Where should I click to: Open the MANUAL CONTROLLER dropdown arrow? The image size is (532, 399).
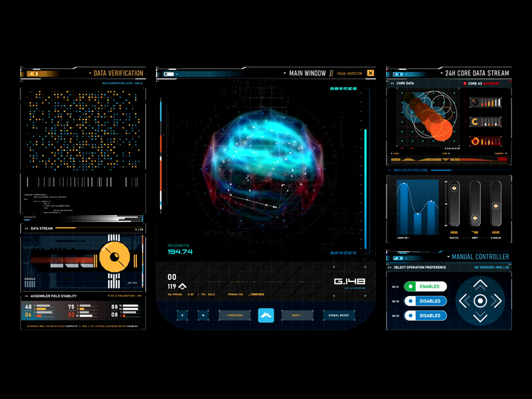click(x=448, y=257)
